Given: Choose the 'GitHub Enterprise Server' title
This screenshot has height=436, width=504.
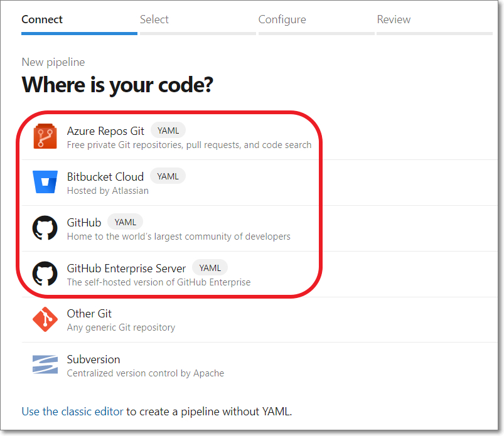Looking at the screenshot, I should pos(126,269).
